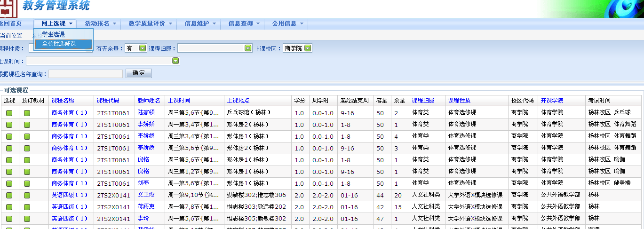This screenshot has height=229, width=644.
Task: Click the 确定 search button
Action: [x=139, y=73]
